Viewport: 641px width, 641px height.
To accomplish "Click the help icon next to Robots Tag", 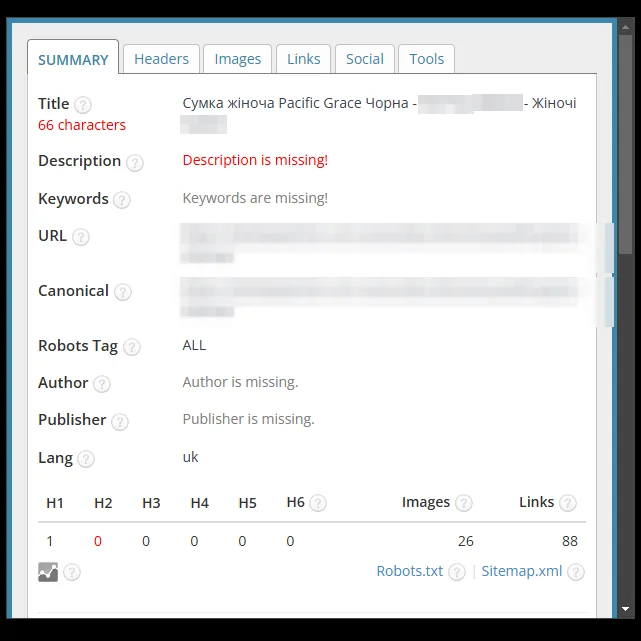I will pos(132,347).
